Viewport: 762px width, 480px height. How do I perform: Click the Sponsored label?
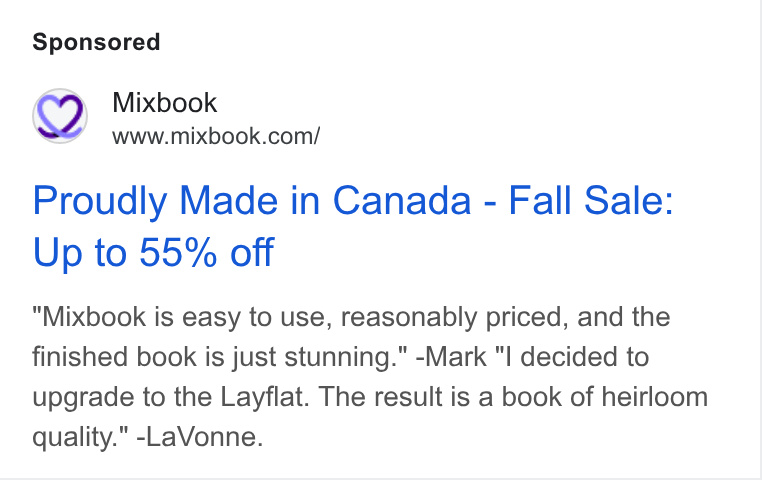[96, 42]
